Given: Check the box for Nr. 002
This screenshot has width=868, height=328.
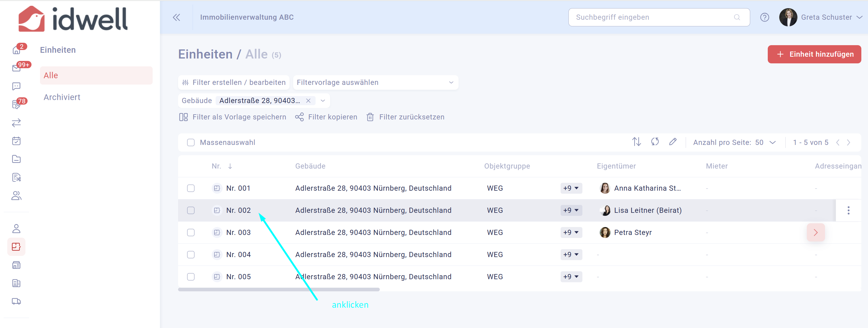Looking at the screenshot, I should click(191, 210).
